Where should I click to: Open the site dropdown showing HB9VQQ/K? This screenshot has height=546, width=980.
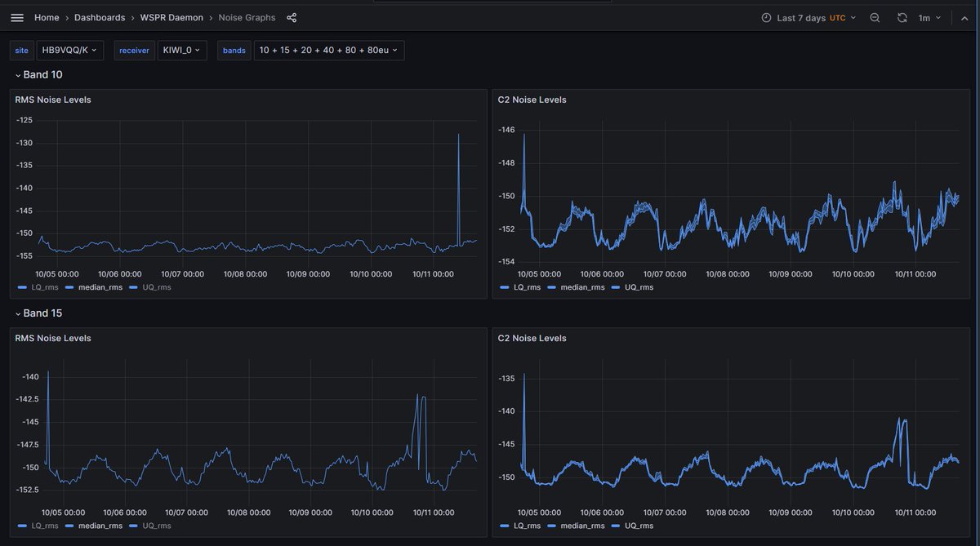coord(70,51)
